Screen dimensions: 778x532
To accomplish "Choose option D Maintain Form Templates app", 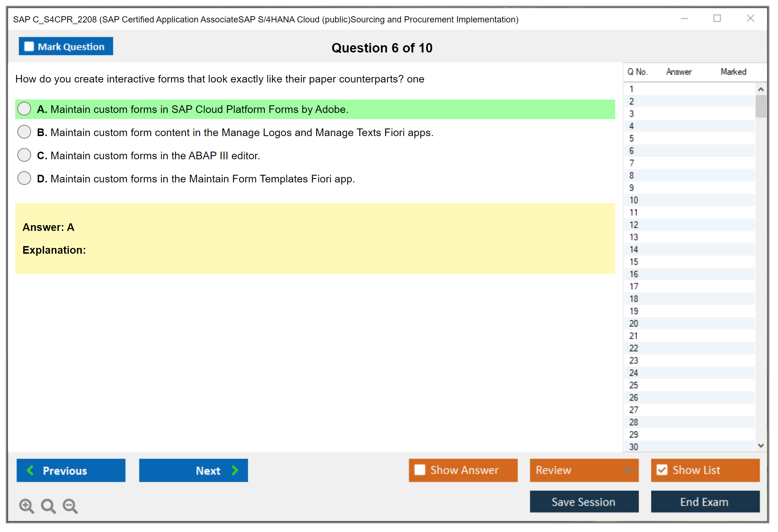I will [24, 178].
